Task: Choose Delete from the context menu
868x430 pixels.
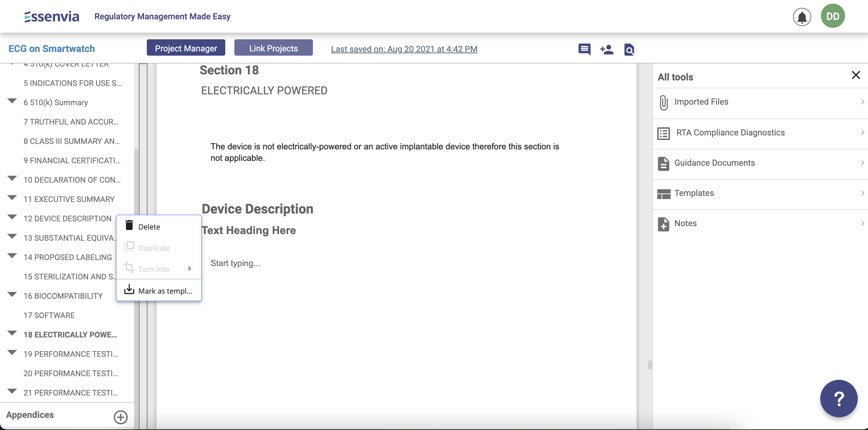Action: tap(149, 226)
